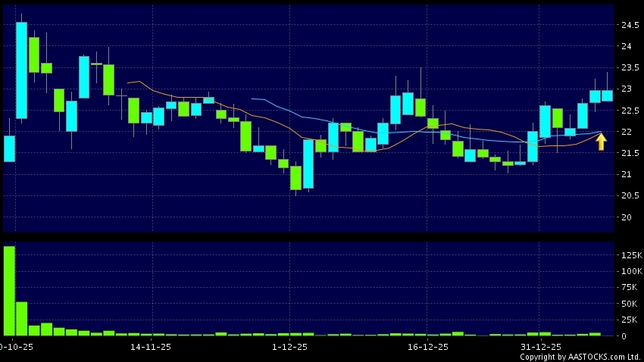Select the lowest green candle near 20.5
Viewport: 644px width, 362px height.
295,178
